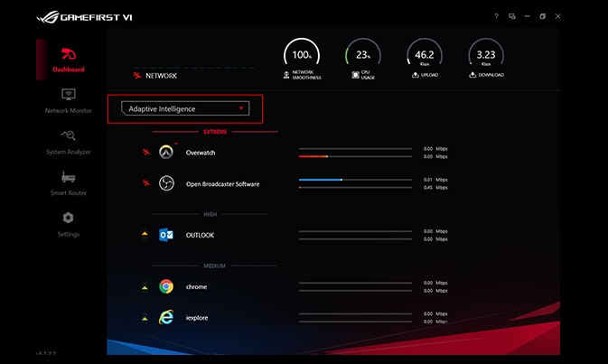
Task: Open Settings gear in sidebar
Action: 69,219
